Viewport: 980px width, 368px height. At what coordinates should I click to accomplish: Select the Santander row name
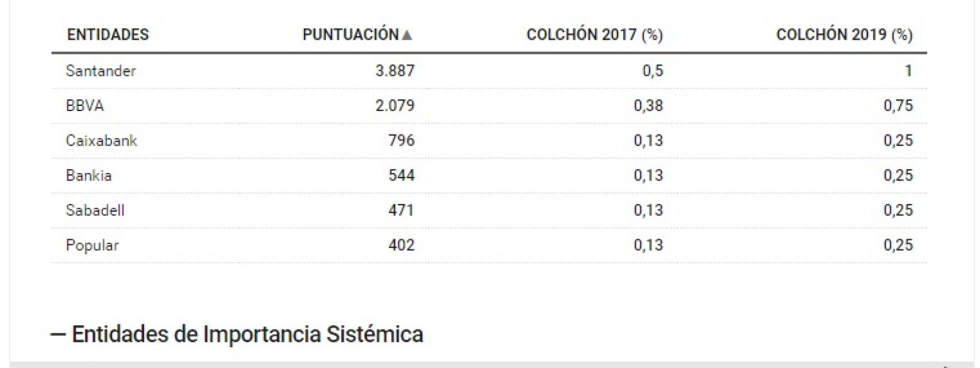[x=101, y=71]
